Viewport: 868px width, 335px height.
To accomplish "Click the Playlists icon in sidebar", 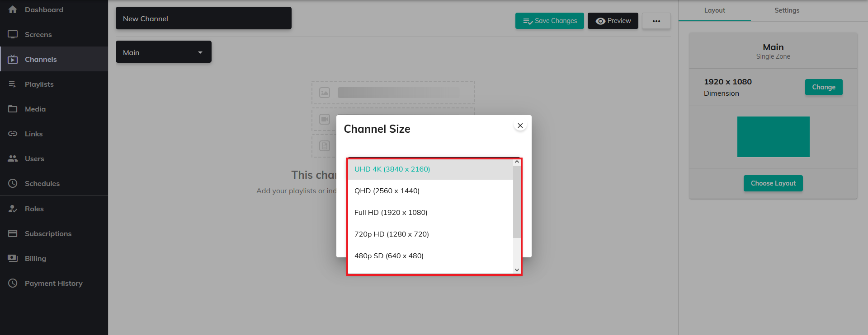I will [13, 84].
